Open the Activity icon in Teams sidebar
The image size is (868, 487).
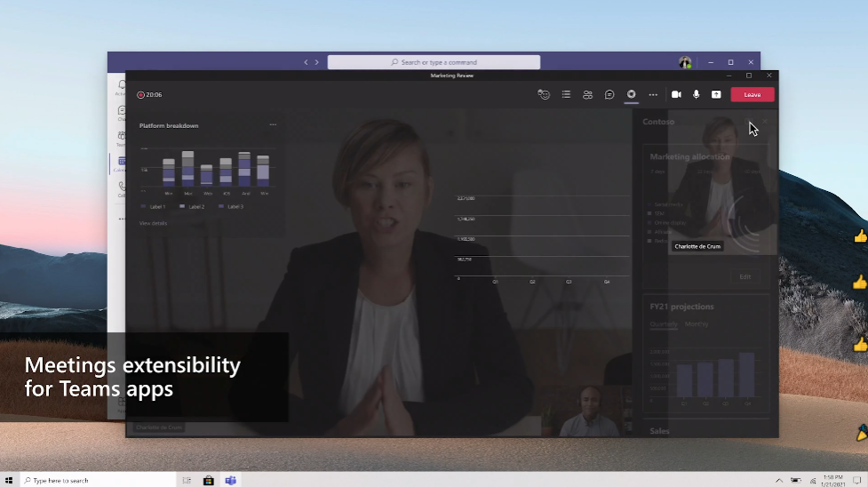point(120,88)
